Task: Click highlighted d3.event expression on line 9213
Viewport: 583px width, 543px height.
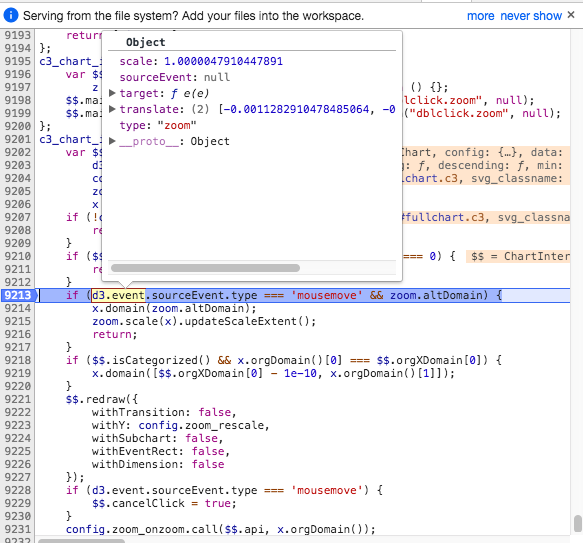Action: (x=118, y=295)
